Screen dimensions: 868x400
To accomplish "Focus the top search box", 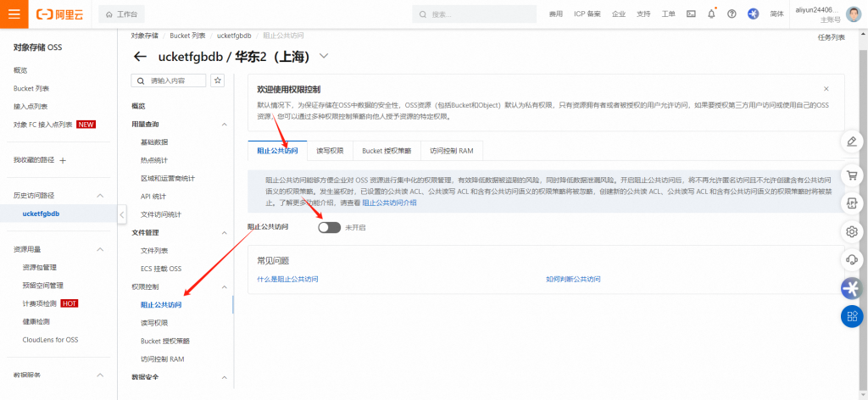I will 475,14.
